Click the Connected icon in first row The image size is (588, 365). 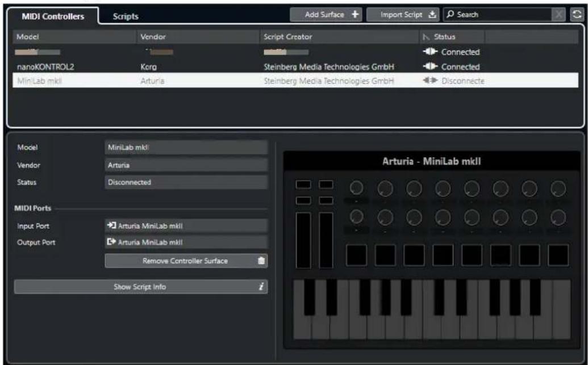tap(430, 52)
